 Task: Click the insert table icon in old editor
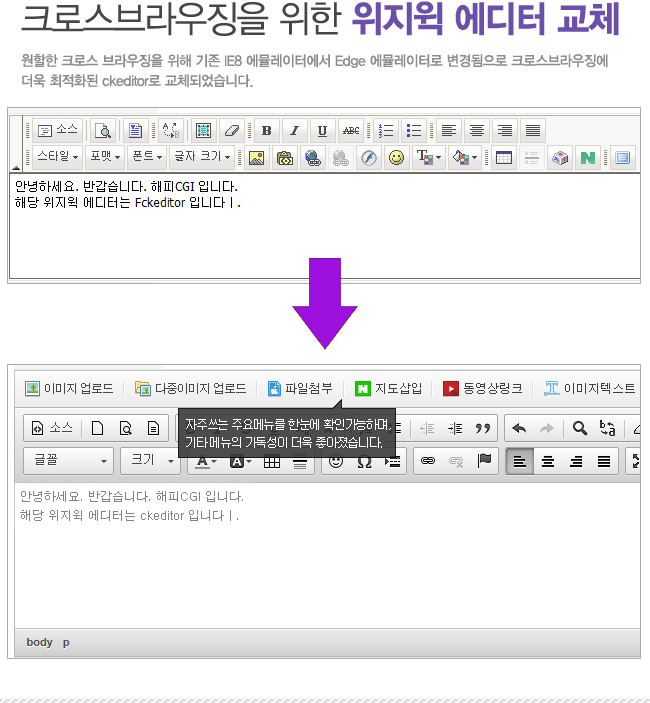tap(504, 158)
